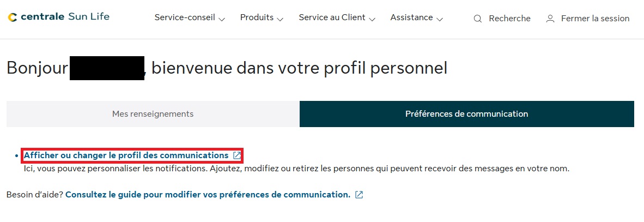The height and width of the screenshot is (222, 644).
Task: Select the Préférences de communication tab
Action: [466, 114]
